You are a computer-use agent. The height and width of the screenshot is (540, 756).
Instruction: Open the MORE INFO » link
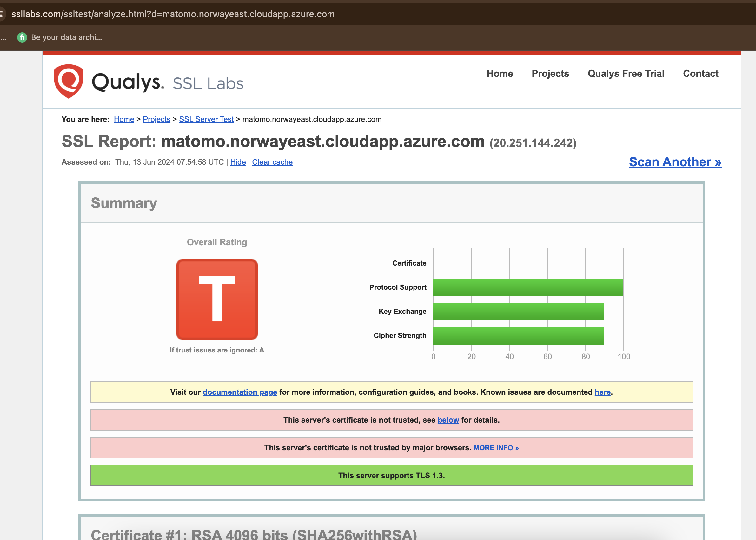click(x=496, y=448)
